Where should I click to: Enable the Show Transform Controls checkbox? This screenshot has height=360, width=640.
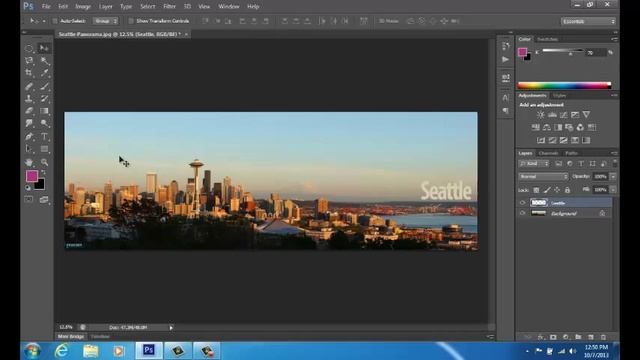click(131, 21)
